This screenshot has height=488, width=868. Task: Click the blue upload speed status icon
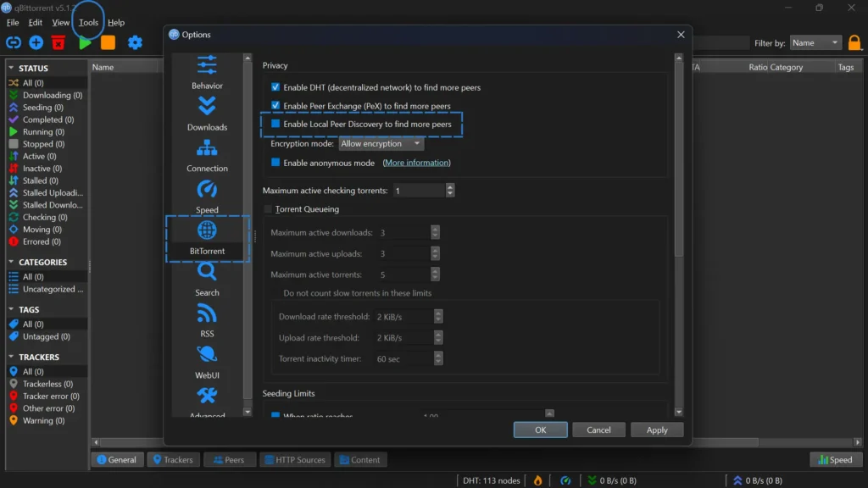click(737, 480)
